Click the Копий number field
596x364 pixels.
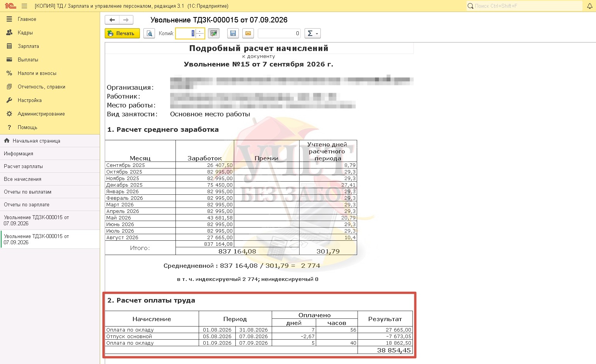[186, 33]
